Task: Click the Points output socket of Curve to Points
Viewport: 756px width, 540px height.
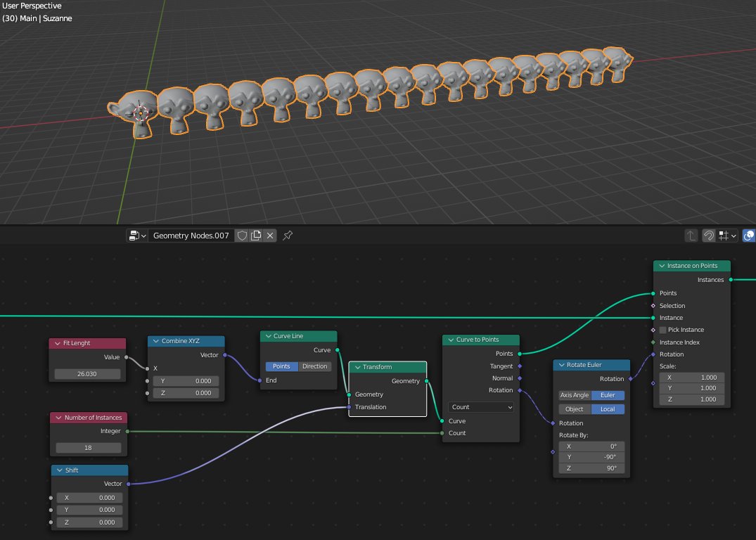Action: tap(520, 354)
